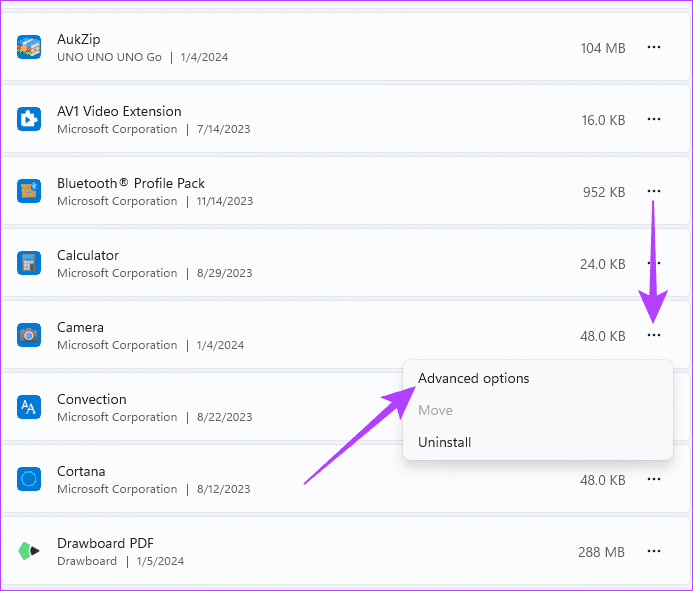Click the Bluetooth Profile Pack icon
This screenshot has height=591, width=693.
[x=29, y=191]
